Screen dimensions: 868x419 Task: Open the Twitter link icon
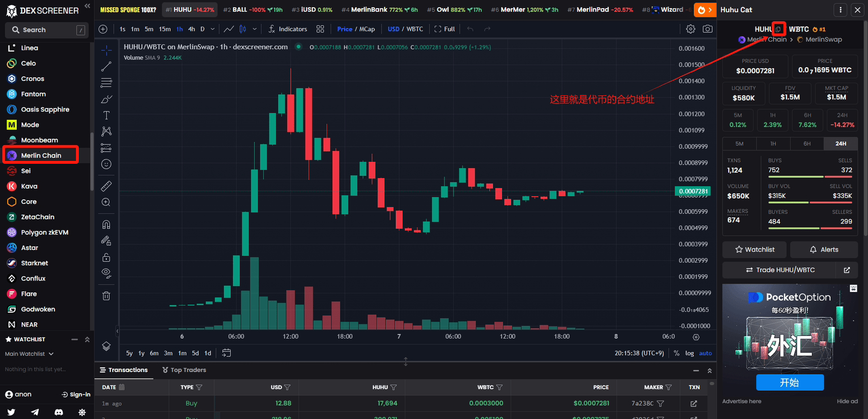pyautogui.click(x=11, y=412)
